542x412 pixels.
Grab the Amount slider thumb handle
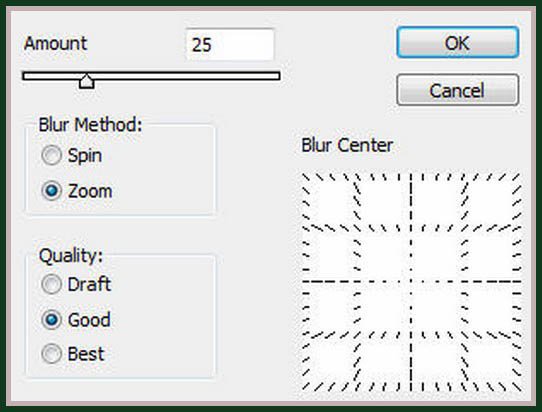point(86,81)
